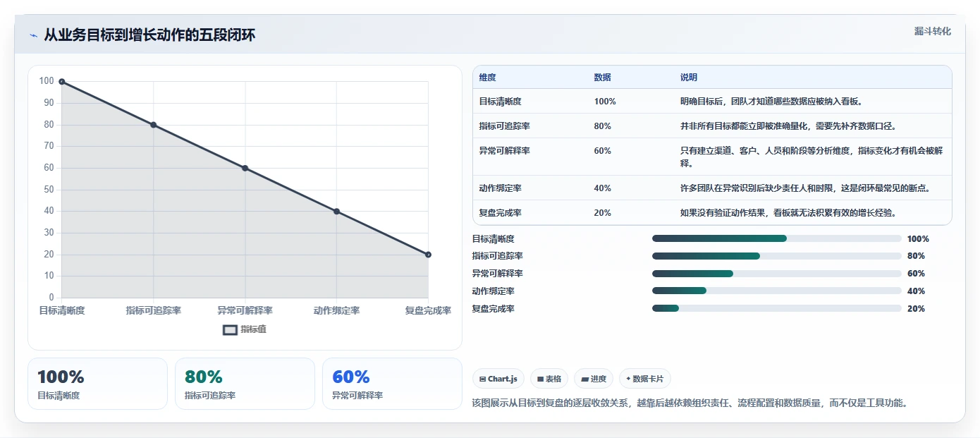The image size is (980, 438).
Task: Click the 复盘完成率 x-axis label on the chart
Action: (x=428, y=310)
